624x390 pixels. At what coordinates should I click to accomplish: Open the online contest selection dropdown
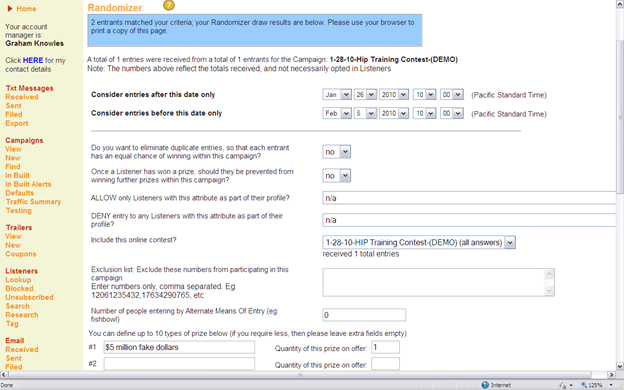click(x=419, y=242)
